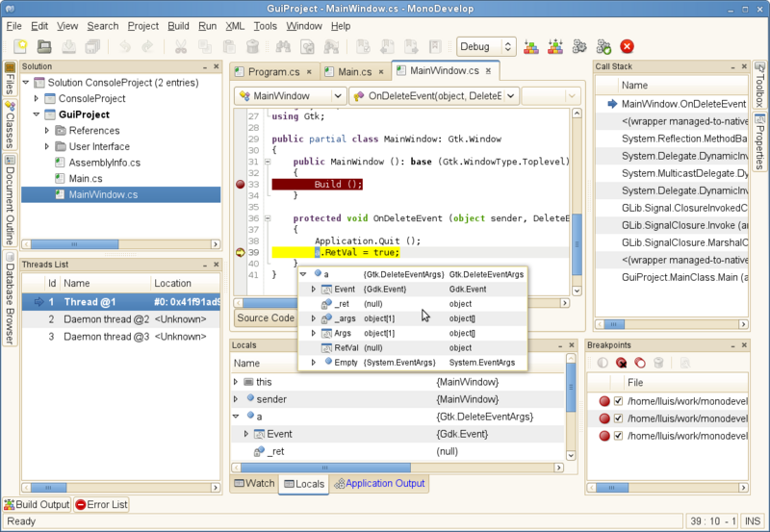The image size is (770, 532).
Task: Select Daemon thread @2 in Threads List
Action: pos(106,318)
